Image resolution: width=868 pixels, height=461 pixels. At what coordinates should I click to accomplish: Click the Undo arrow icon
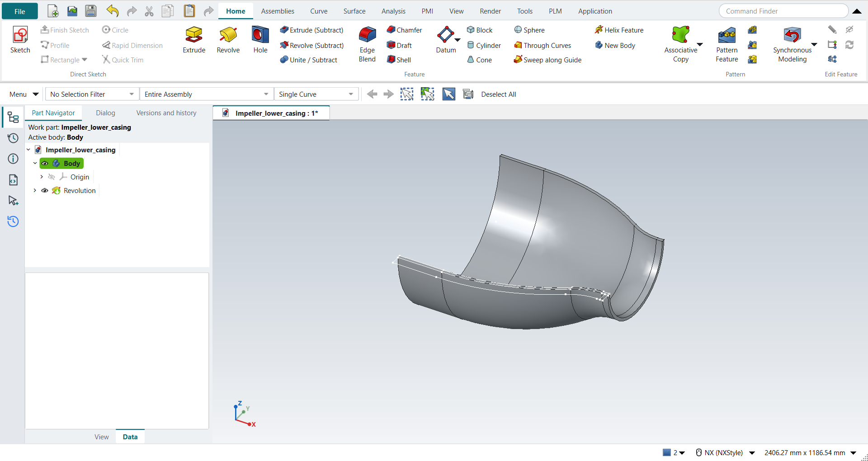click(113, 11)
